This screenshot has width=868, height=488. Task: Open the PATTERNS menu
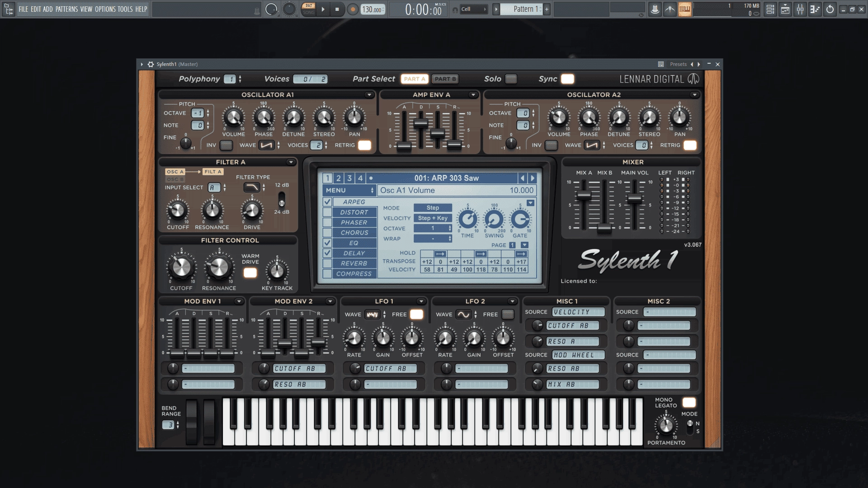pos(66,9)
